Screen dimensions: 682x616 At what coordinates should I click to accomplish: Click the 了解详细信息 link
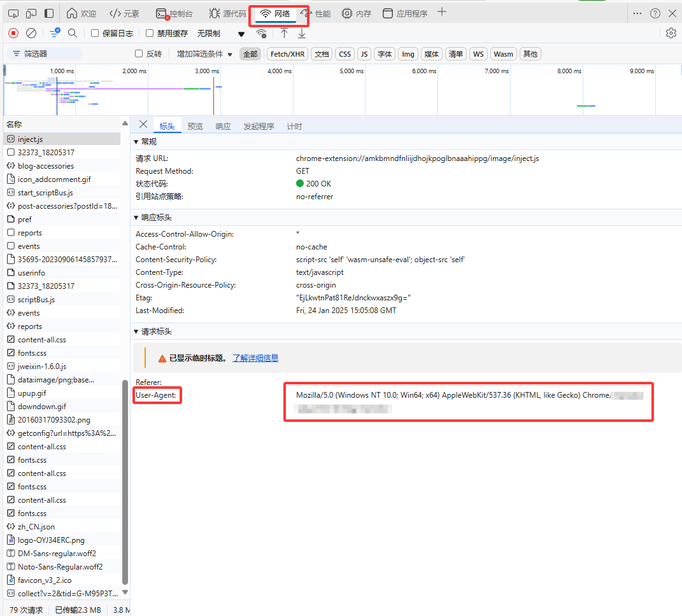tap(255, 358)
